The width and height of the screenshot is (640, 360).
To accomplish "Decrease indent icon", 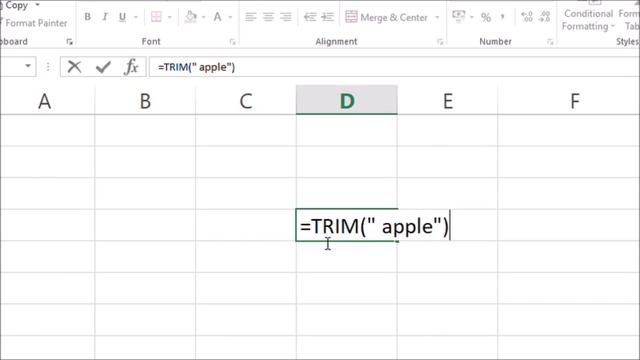I will coord(310,17).
